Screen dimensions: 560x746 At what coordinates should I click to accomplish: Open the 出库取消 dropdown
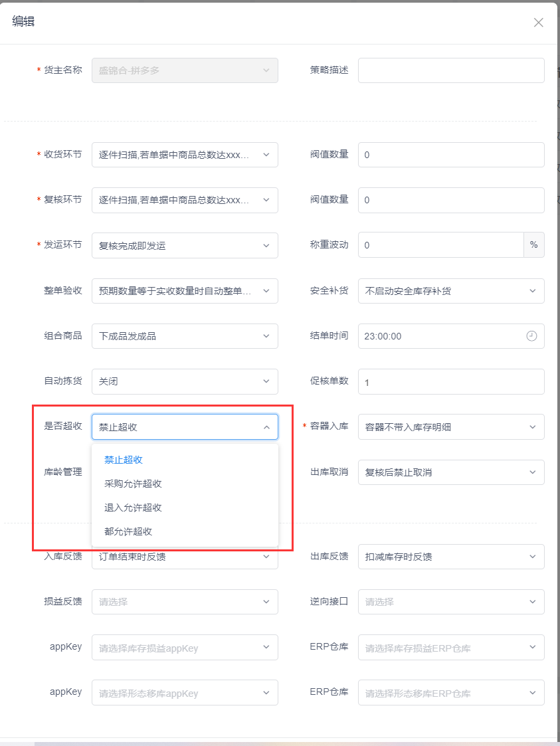(x=451, y=472)
